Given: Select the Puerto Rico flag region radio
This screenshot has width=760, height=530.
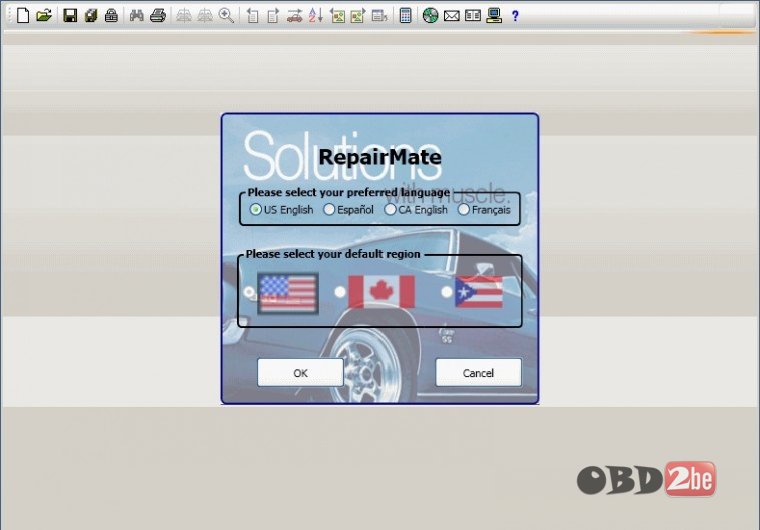Looking at the screenshot, I should (x=447, y=292).
